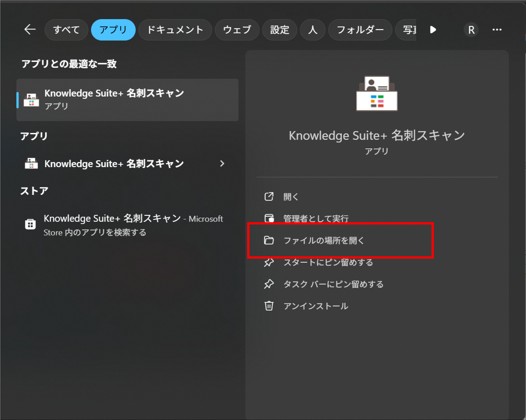Select the 人 filter tab

click(313, 30)
